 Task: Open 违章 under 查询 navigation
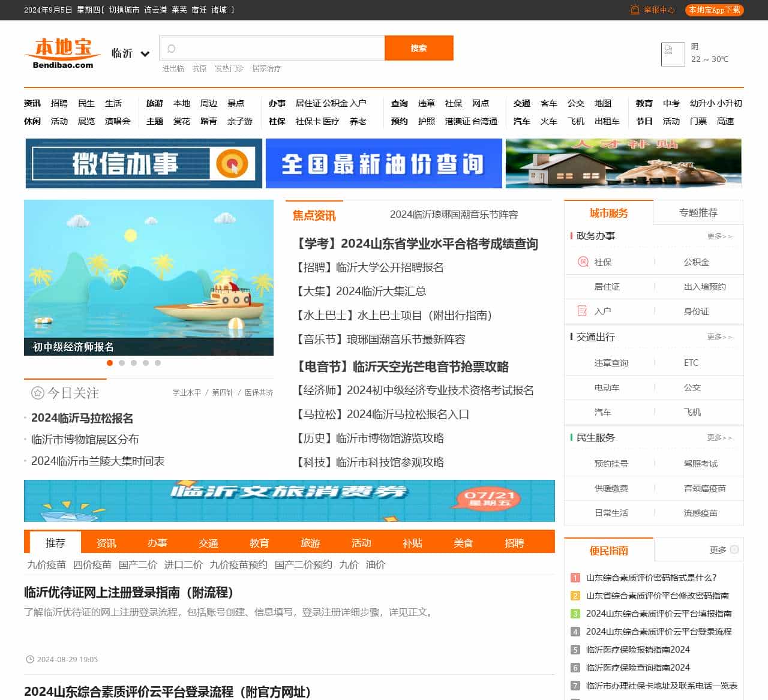[427, 103]
